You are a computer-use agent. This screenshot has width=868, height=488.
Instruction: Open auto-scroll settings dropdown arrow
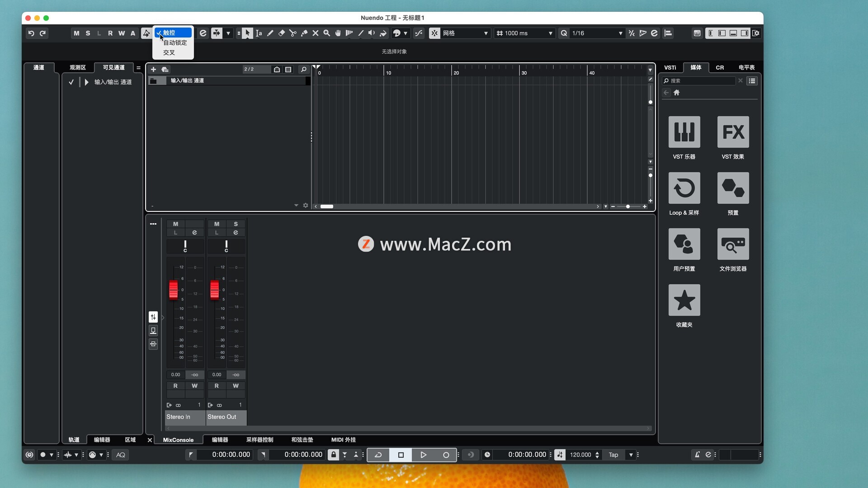[228, 33]
